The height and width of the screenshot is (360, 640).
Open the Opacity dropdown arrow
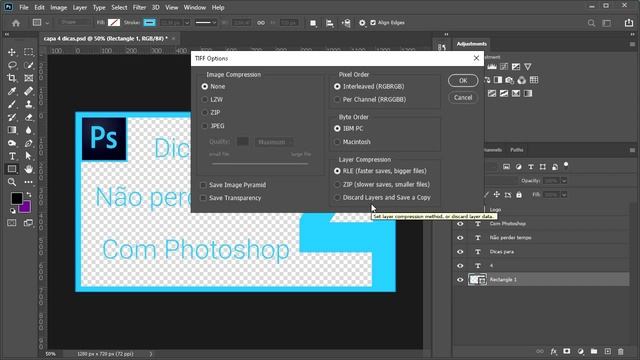coord(564,181)
